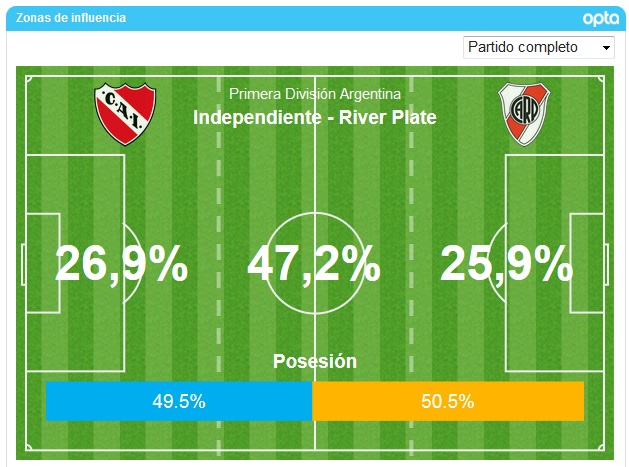Click the left penalty area box

click(75, 263)
